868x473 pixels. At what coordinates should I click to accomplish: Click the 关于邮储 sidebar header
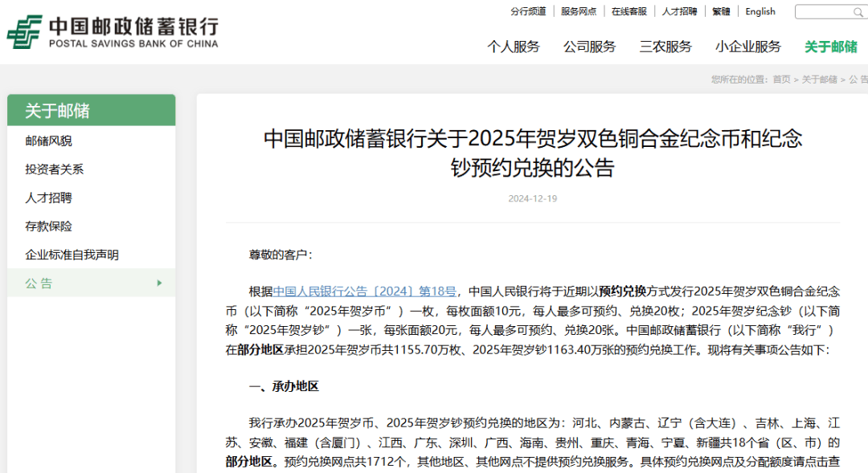coord(92,110)
